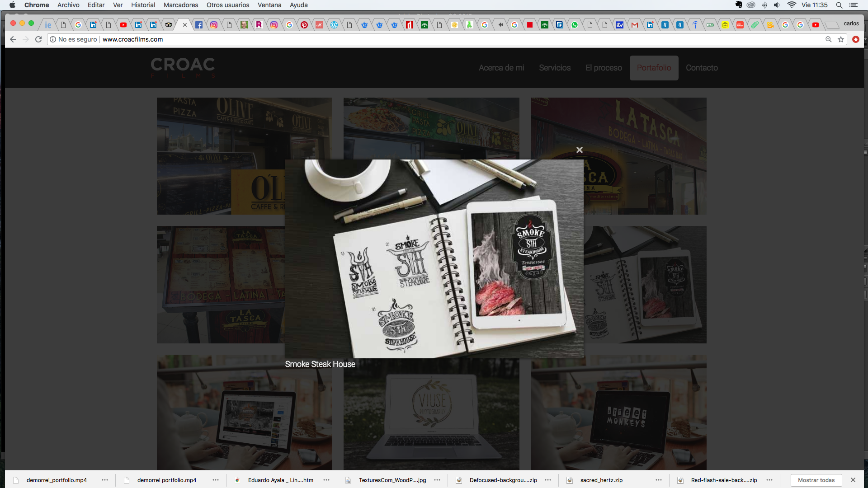Close the downloads bar
Screen dimensions: 868x488
(853, 480)
